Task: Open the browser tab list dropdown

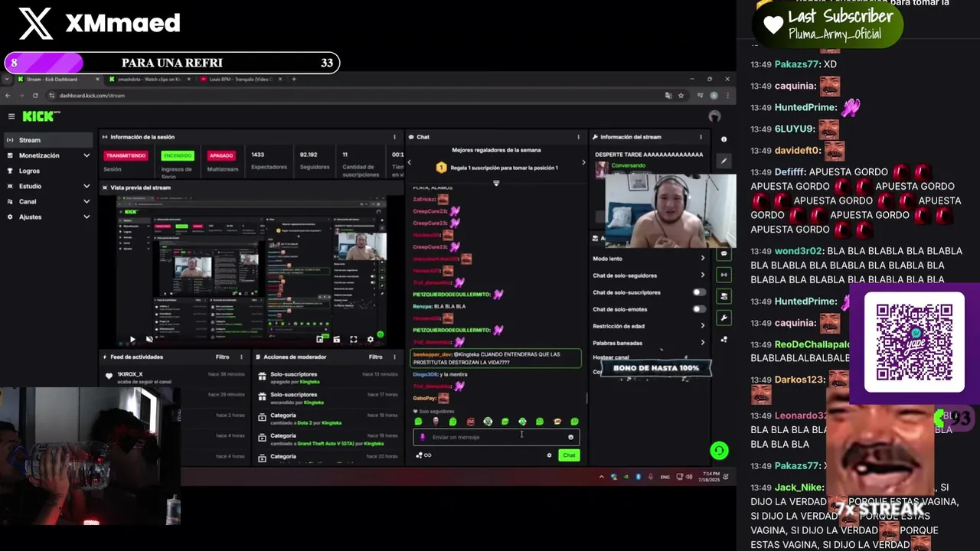Action: click(7, 79)
